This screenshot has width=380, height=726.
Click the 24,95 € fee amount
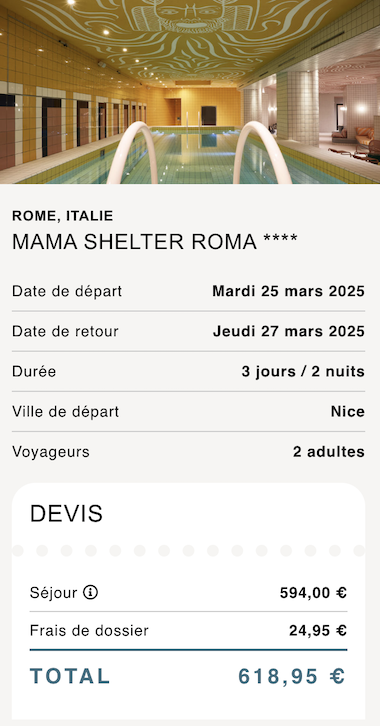pos(318,631)
